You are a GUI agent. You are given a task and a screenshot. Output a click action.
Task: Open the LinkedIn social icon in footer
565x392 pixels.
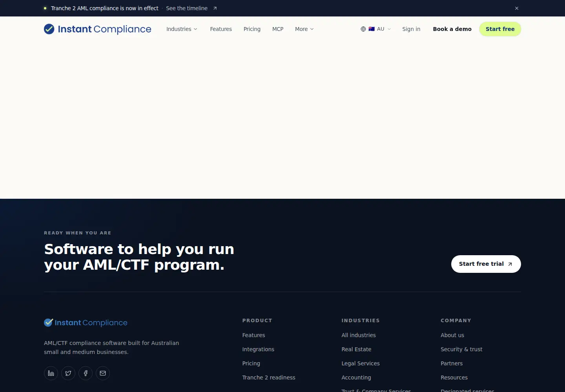(x=51, y=373)
